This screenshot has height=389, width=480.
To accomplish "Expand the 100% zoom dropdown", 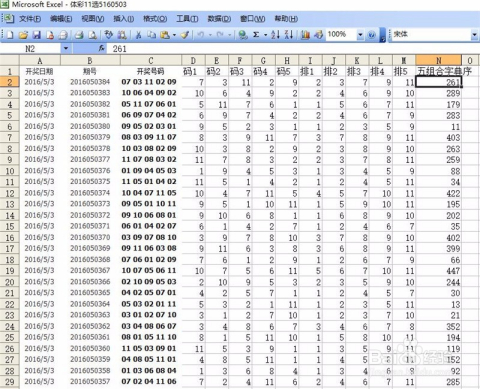I will pos(360,35).
